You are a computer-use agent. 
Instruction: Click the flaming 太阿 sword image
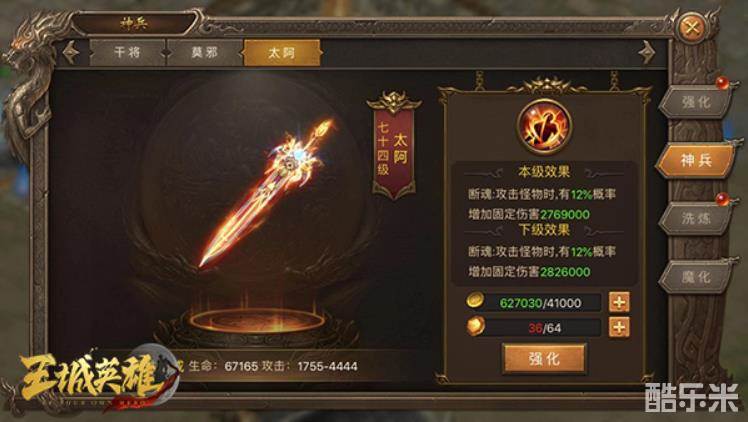pos(267,193)
